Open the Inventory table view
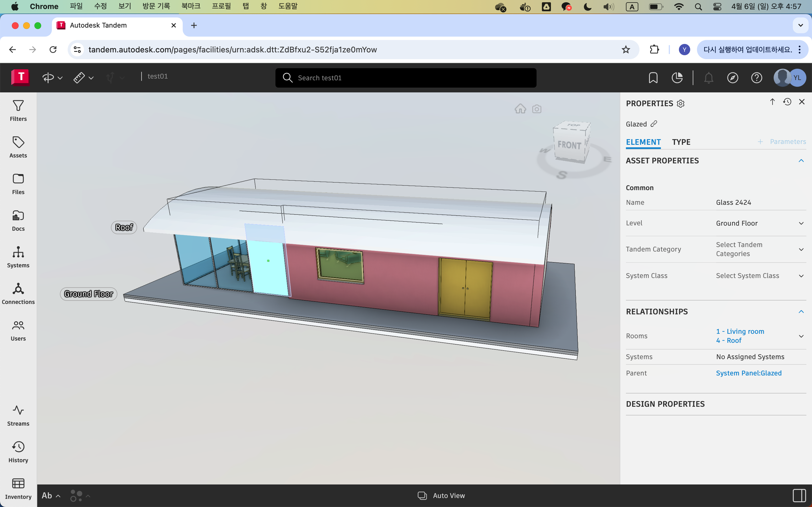Viewport: 812px width, 507px height. (x=18, y=488)
